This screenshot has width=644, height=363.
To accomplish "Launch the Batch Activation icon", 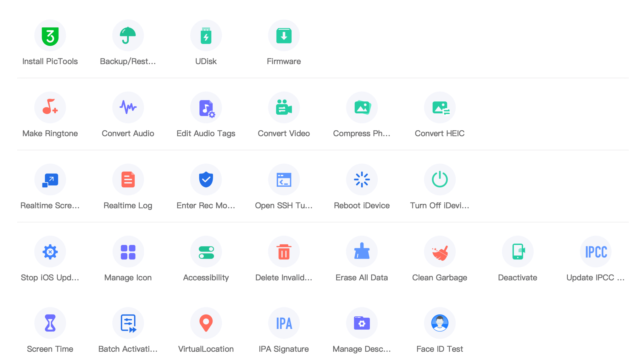I will tap(128, 323).
